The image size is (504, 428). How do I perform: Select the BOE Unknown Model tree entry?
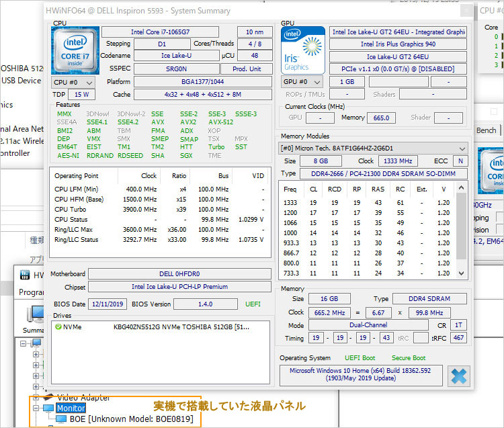[132, 419]
